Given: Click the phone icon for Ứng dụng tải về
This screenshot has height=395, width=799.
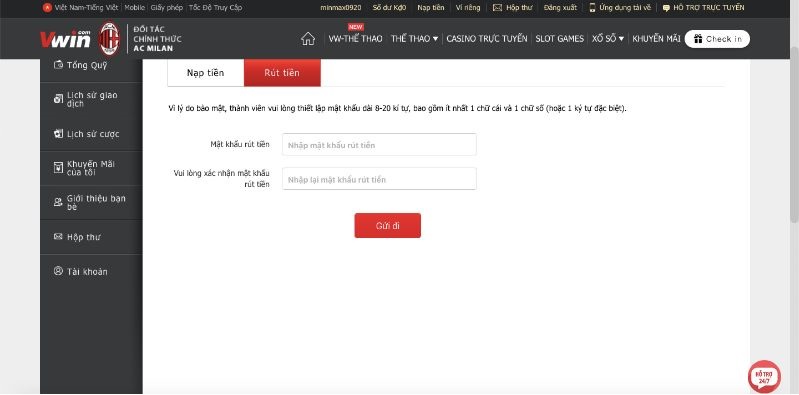Looking at the screenshot, I should point(592,8).
